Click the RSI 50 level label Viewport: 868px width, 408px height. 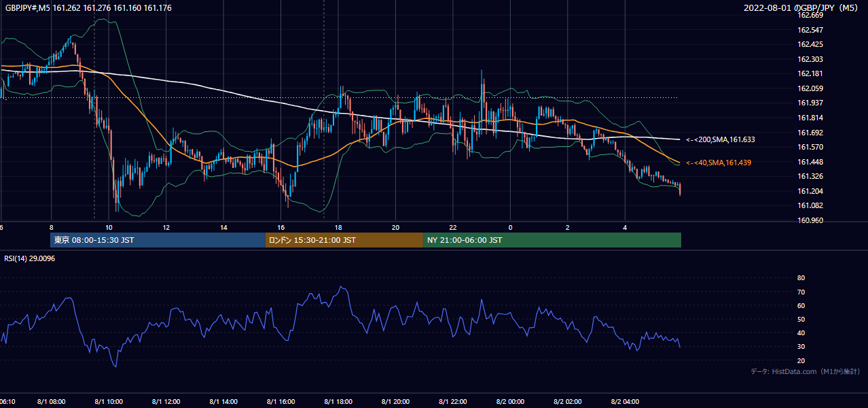(801, 319)
